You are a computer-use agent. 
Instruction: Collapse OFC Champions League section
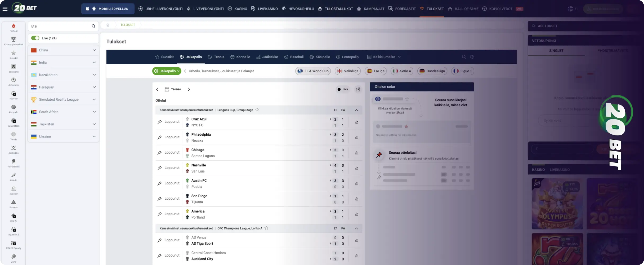coord(356,228)
